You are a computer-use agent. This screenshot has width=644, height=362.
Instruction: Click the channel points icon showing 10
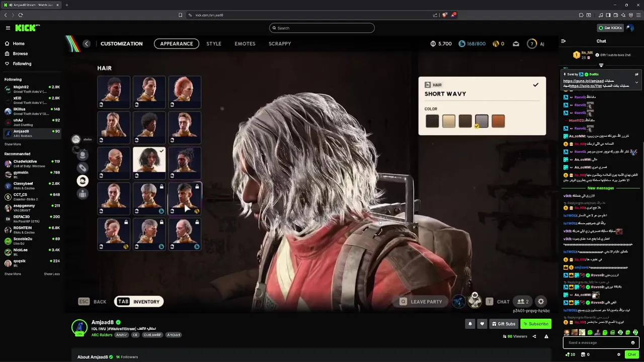pyautogui.click(x=570, y=354)
